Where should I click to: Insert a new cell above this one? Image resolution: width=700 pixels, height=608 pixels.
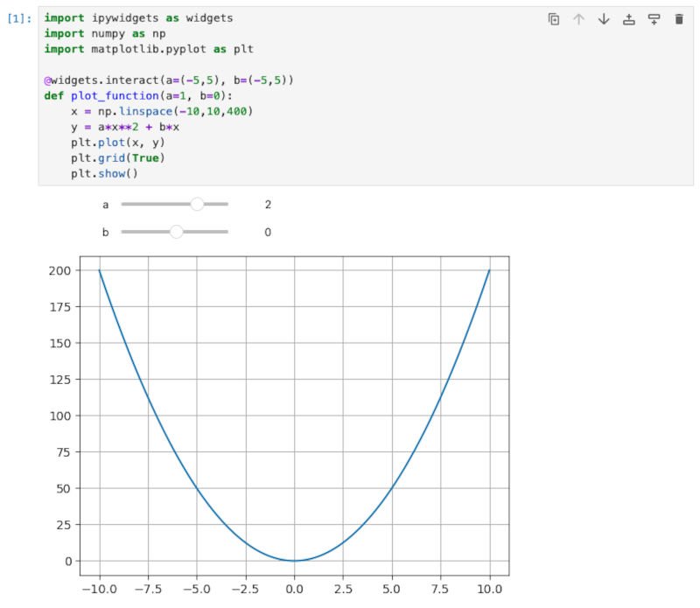click(628, 19)
